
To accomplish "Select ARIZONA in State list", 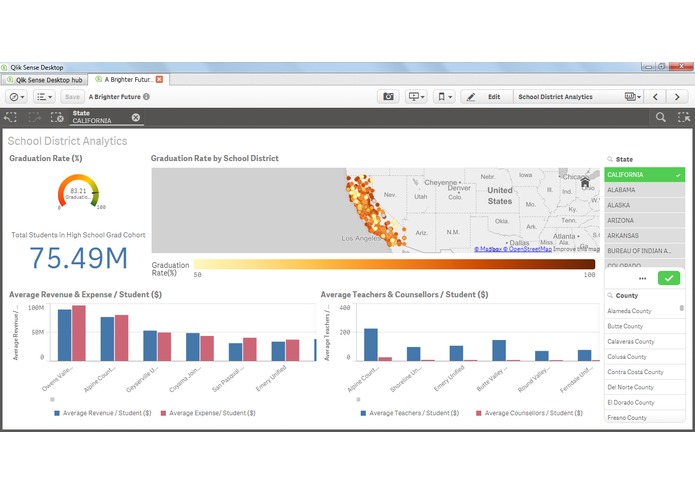I will click(644, 220).
